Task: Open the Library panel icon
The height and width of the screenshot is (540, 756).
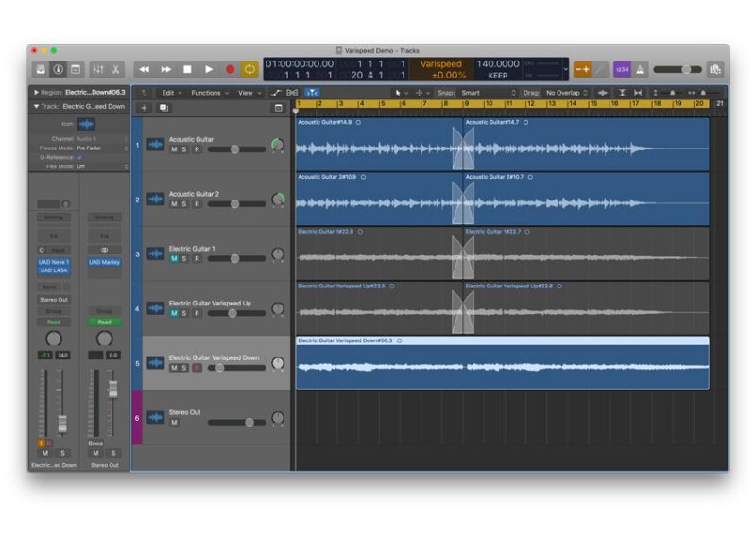Action: 41,69
